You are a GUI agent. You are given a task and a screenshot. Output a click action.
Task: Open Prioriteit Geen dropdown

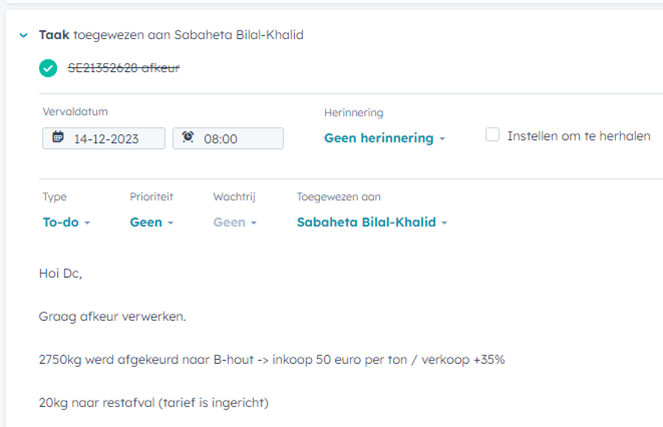151,222
